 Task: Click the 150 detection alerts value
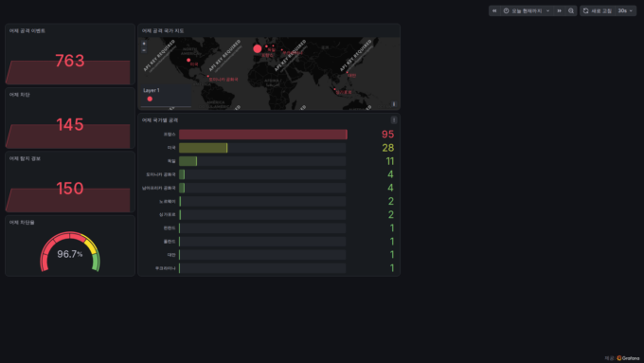(70, 189)
